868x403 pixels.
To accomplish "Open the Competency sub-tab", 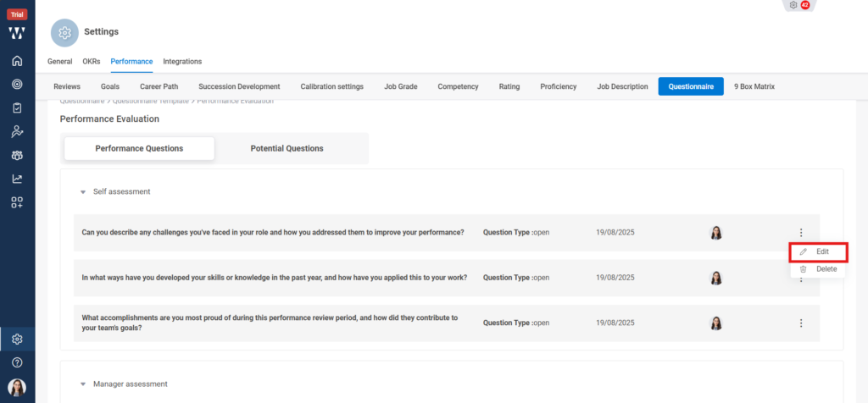I will tap(458, 86).
